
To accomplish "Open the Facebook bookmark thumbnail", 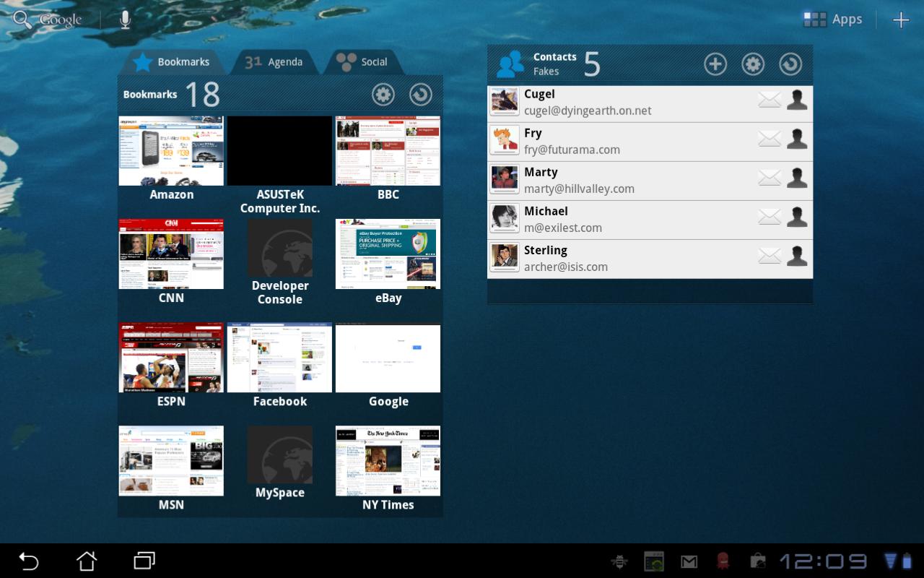I will 279,358.
